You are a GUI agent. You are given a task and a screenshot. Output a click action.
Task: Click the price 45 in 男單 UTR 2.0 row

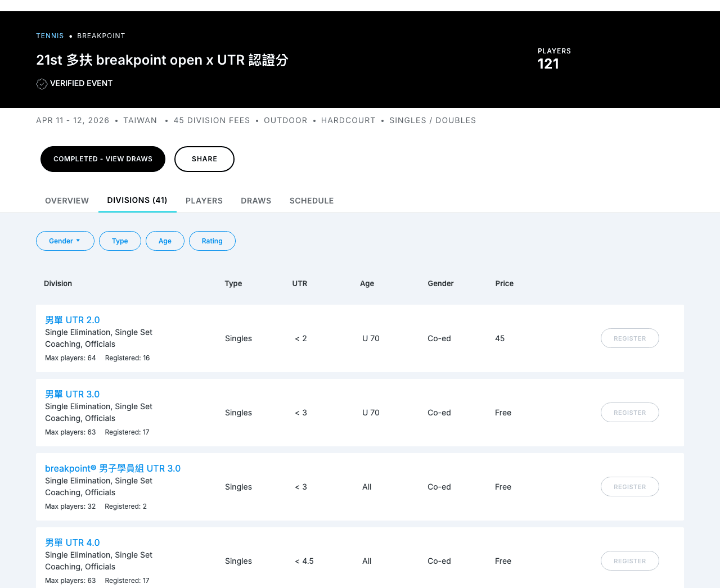(x=500, y=338)
